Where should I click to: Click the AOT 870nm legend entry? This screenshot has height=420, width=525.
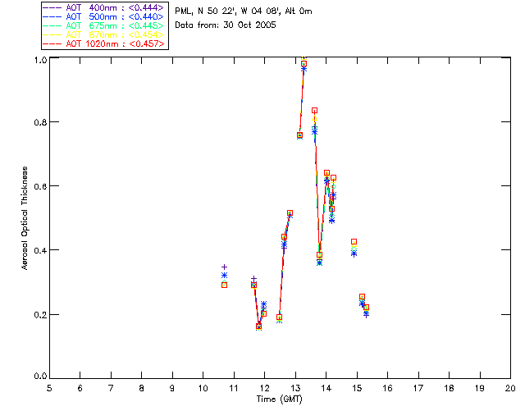(104, 34)
